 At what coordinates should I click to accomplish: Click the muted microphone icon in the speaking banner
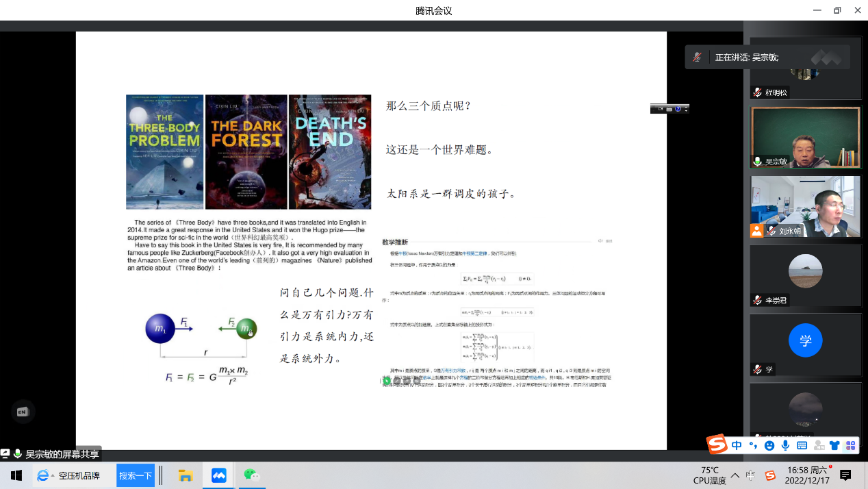(697, 58)
